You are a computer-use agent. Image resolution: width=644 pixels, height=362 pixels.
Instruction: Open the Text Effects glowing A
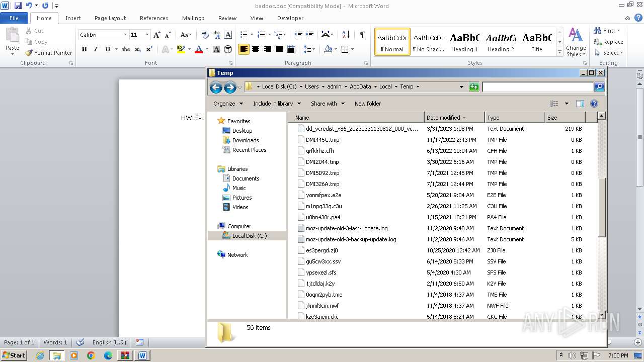pos(165,49)
